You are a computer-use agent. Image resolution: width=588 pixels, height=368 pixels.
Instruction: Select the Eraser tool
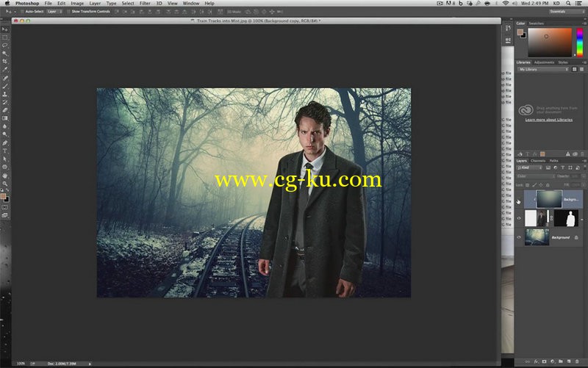pos(5,110)
